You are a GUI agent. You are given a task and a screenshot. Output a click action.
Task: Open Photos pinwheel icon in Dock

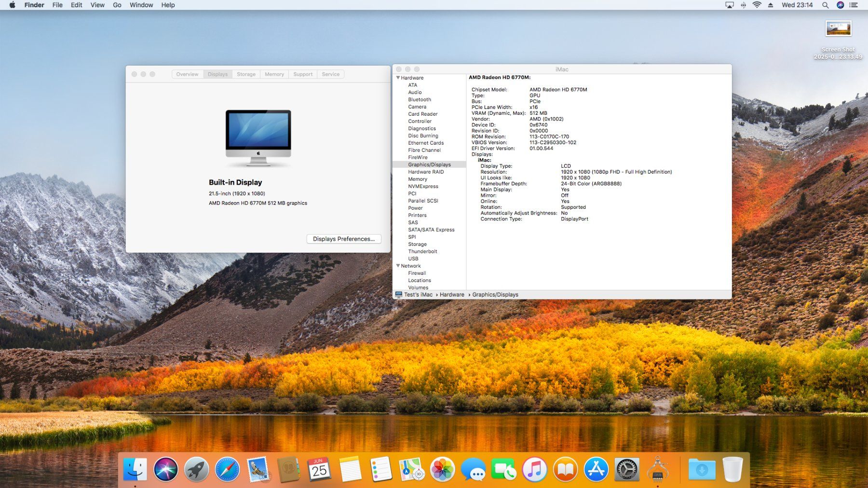[442, 469]
